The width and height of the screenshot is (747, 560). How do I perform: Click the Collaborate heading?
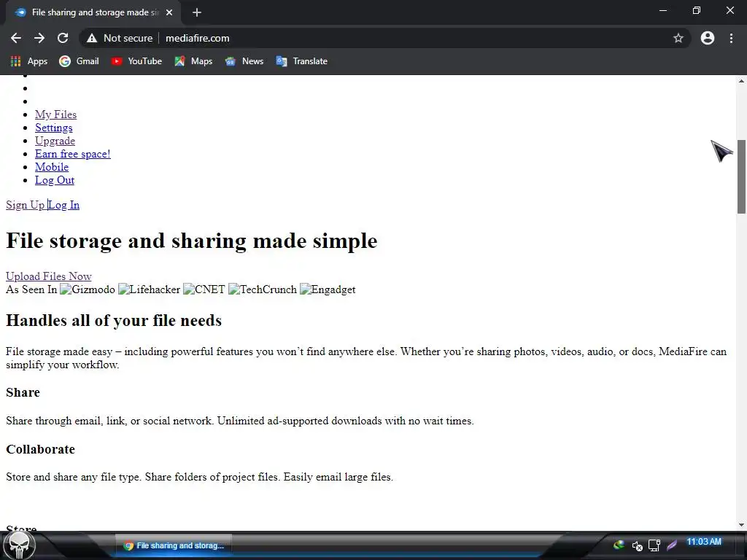tap(41, 449)
